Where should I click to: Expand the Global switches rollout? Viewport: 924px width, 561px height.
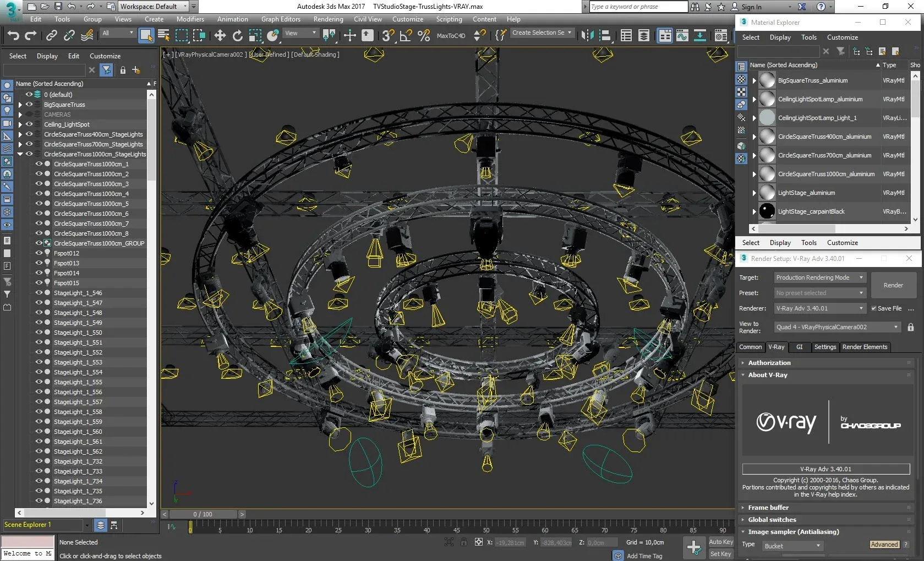click(x=772, y=520)
